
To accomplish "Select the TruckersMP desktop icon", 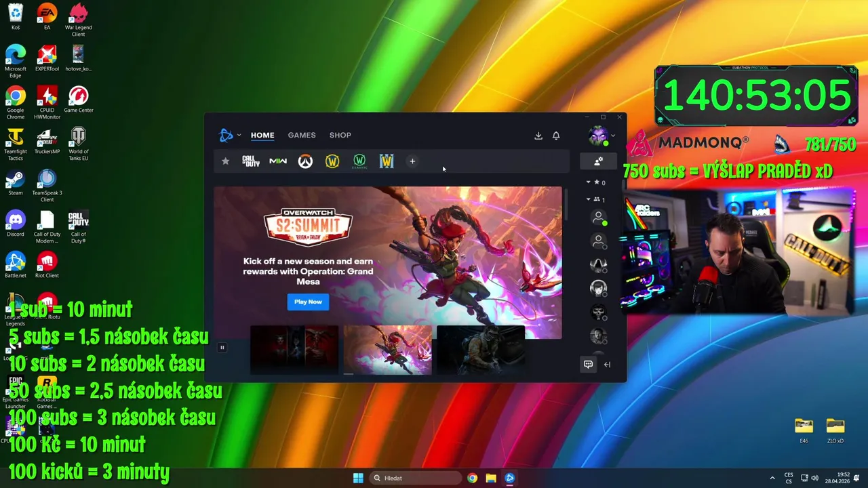I will pyautogui.click(x=47, y=142).
